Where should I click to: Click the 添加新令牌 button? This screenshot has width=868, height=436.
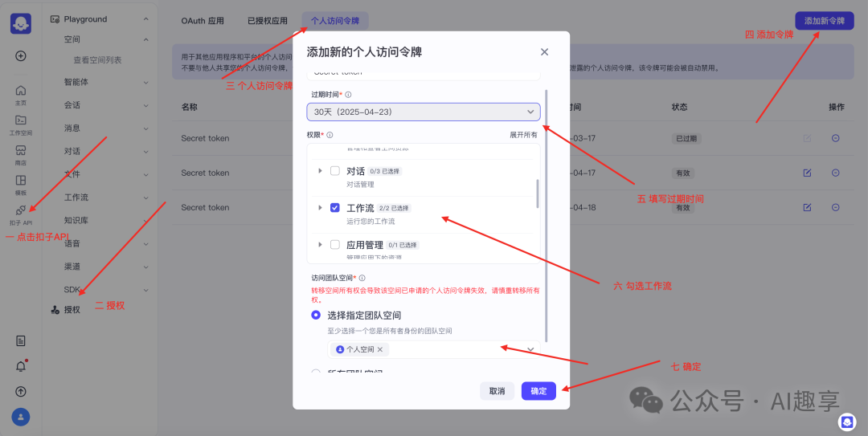click(x=825, y=21)
